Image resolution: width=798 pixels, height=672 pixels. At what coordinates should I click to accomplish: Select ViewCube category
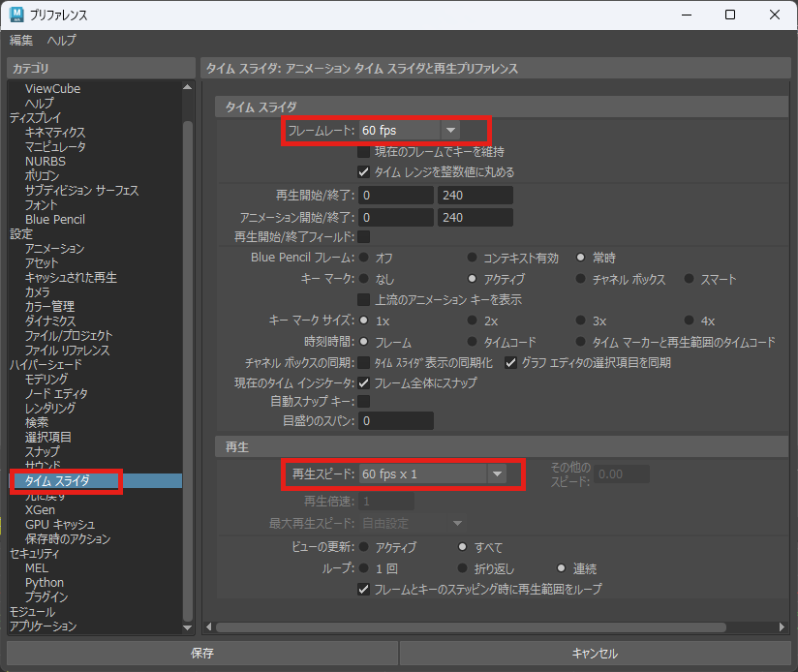tap(53, 88)
